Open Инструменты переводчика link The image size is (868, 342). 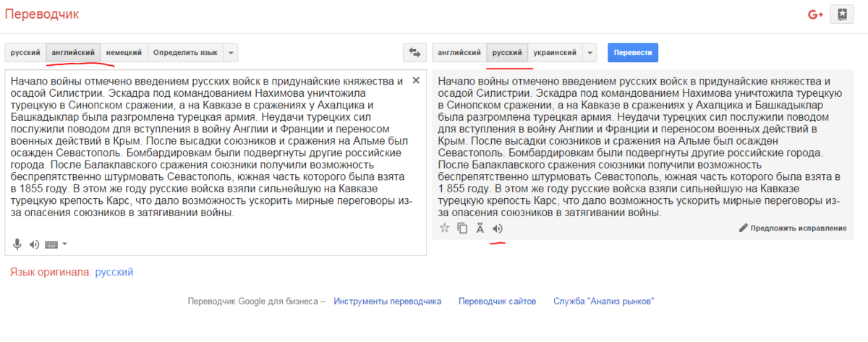pos(387,302)
